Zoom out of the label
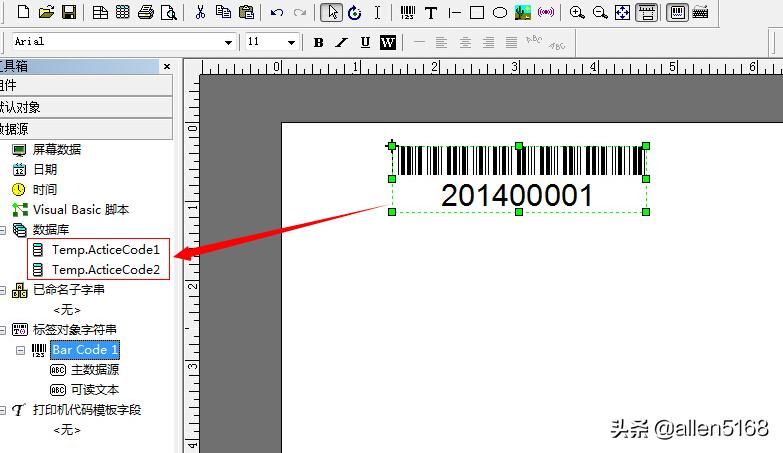Screen dimensions: 783x453 tap(600, 12)
